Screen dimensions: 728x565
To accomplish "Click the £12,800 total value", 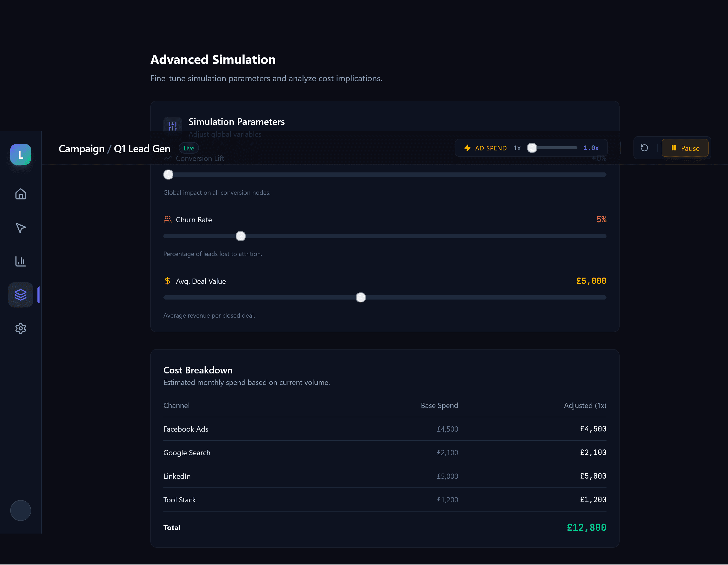I will click(x=587, y=527).
